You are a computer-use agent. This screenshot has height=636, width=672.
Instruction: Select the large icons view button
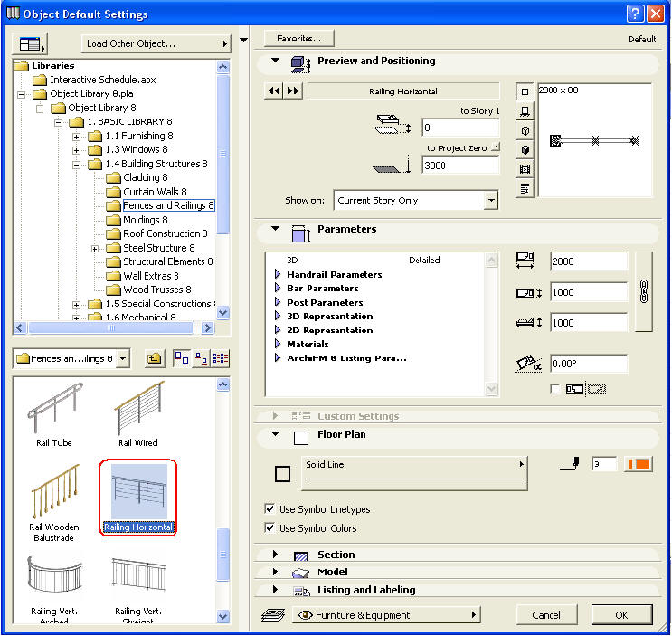click(181, 358)
